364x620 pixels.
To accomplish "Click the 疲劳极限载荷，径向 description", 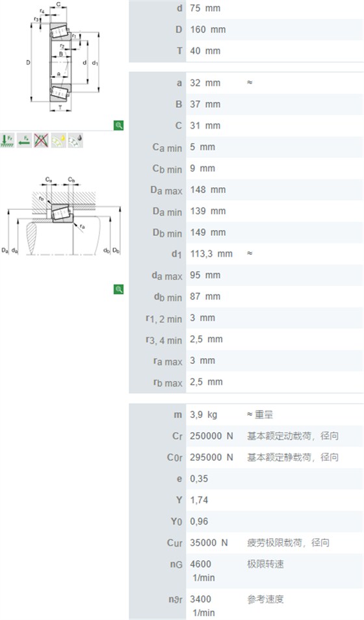I will click(288, 543).
